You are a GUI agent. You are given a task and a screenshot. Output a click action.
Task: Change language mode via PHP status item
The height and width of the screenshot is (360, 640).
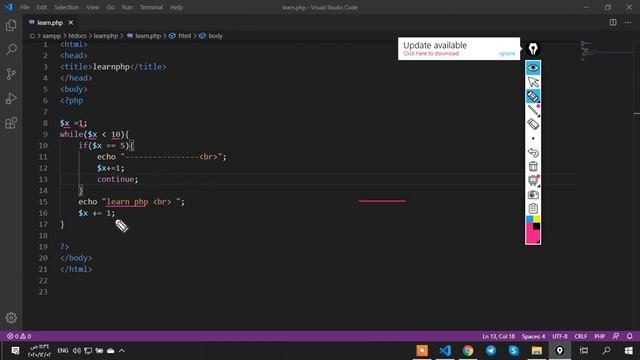600,336
